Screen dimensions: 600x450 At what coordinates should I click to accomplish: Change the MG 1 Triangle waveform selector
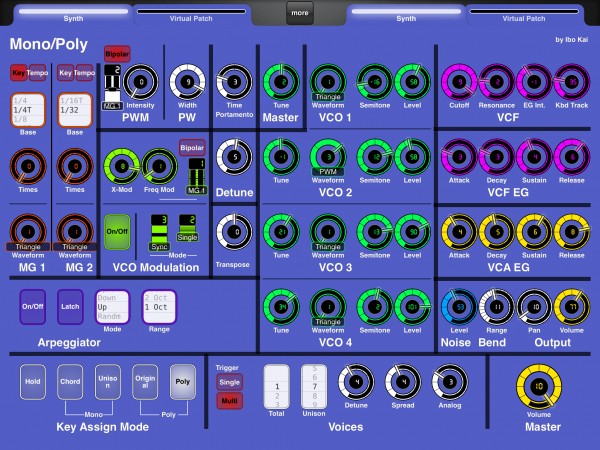[x=28, y=247]
